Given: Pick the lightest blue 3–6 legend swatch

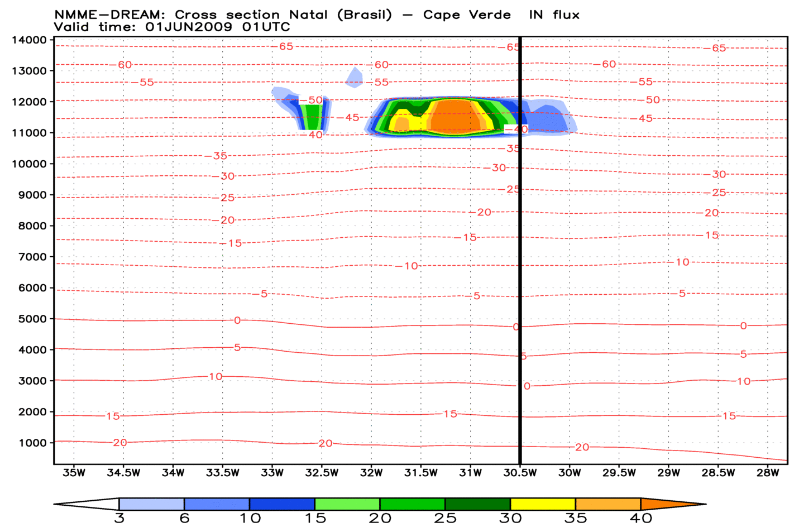Looking at the screenshot, I should pos(151,504).
